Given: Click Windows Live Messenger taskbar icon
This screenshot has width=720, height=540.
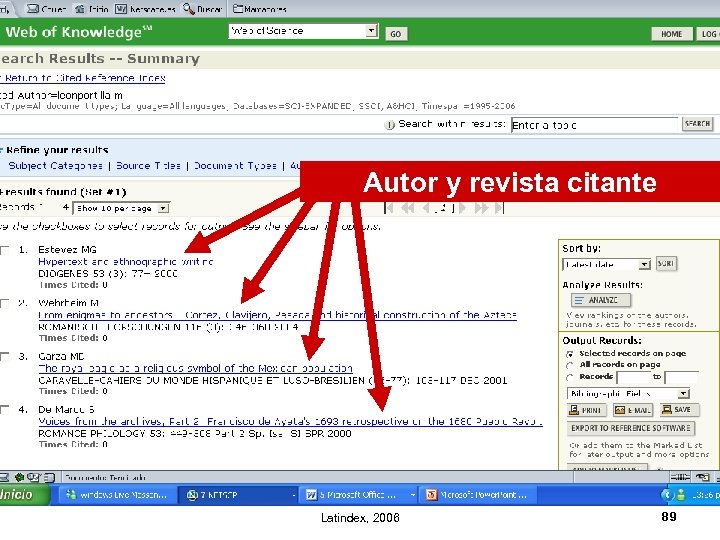Looking at the screenshot, I should tap(71, 495).
